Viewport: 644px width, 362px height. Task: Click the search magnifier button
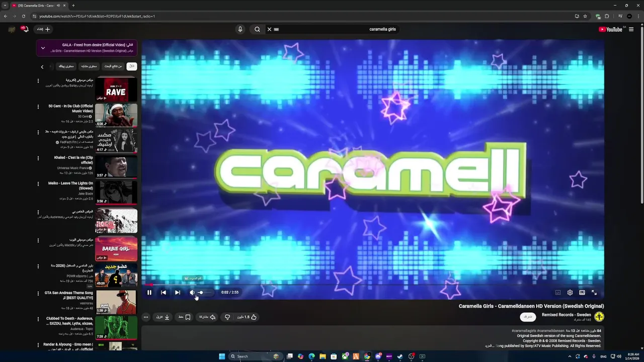click(257, 29)
